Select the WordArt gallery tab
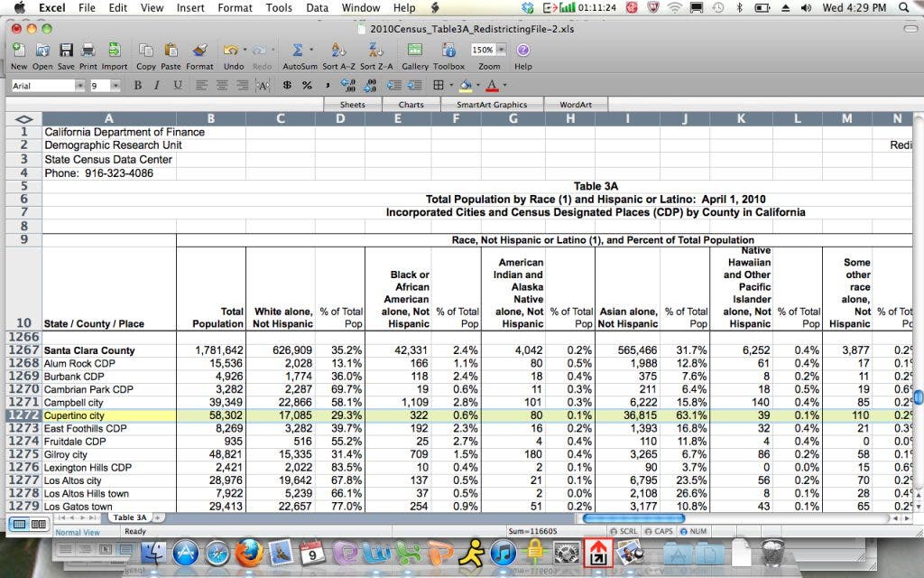This screenshot has width=924, height=578. tap(576, 105)
